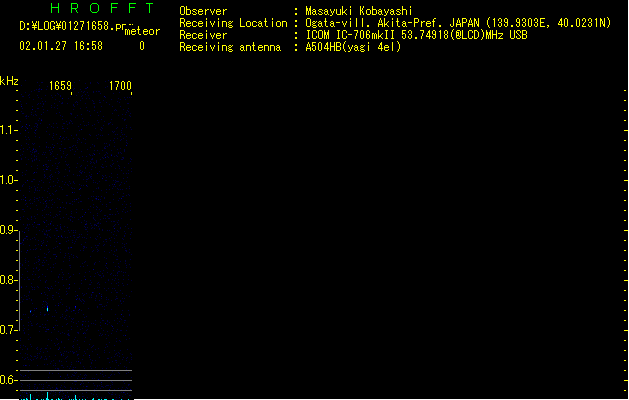Click the vertical gray range bar near 0.8
Viewport: 629px width, 400px height.
(x=20, y=281)
